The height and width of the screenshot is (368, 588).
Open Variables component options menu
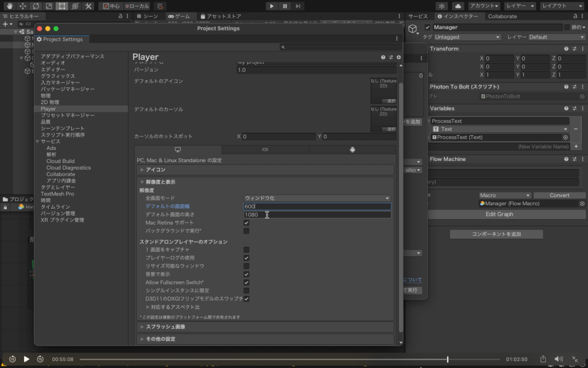(583, 109)
